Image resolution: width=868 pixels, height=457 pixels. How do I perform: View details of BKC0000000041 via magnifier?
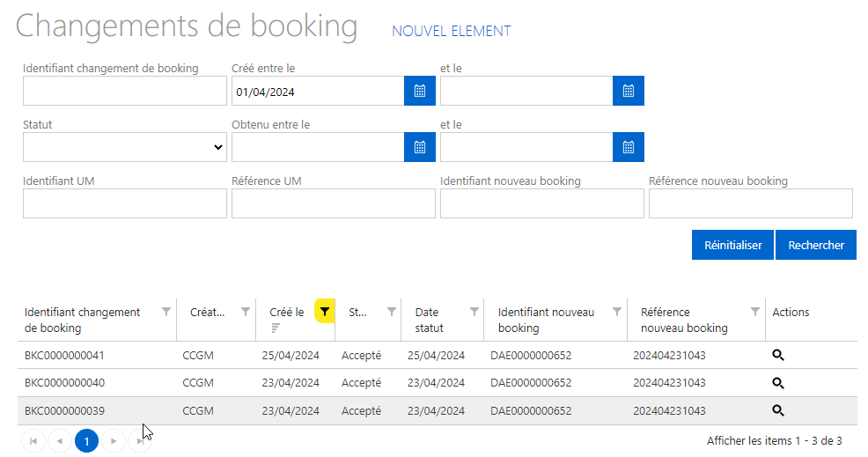778,355
